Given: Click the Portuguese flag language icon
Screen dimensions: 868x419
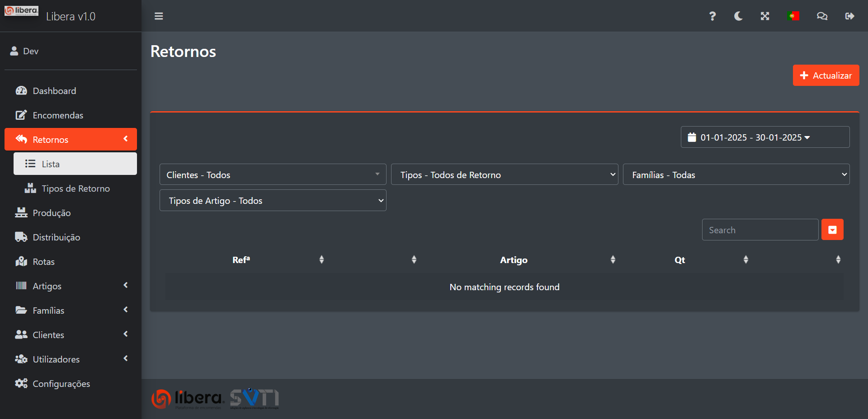Looking at the screenshot, I should [x=793, y=16].
